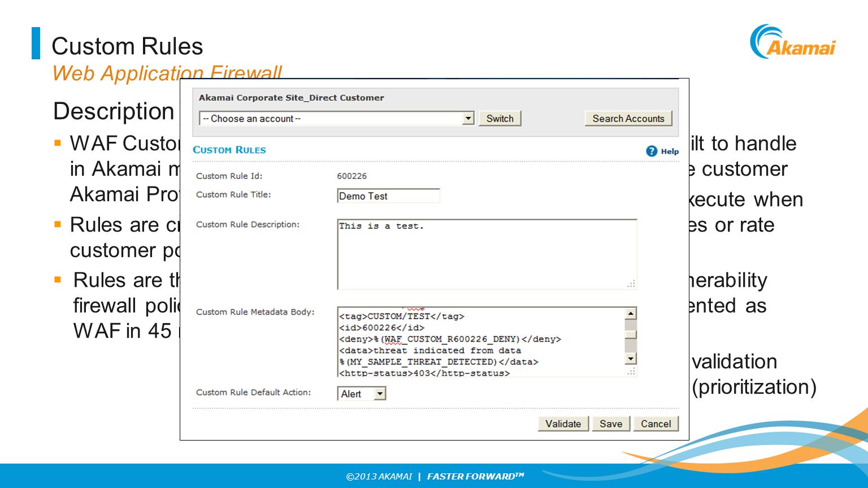
Task: Click the metadata body scroll up arrow
Action: [x=631, y=313]
